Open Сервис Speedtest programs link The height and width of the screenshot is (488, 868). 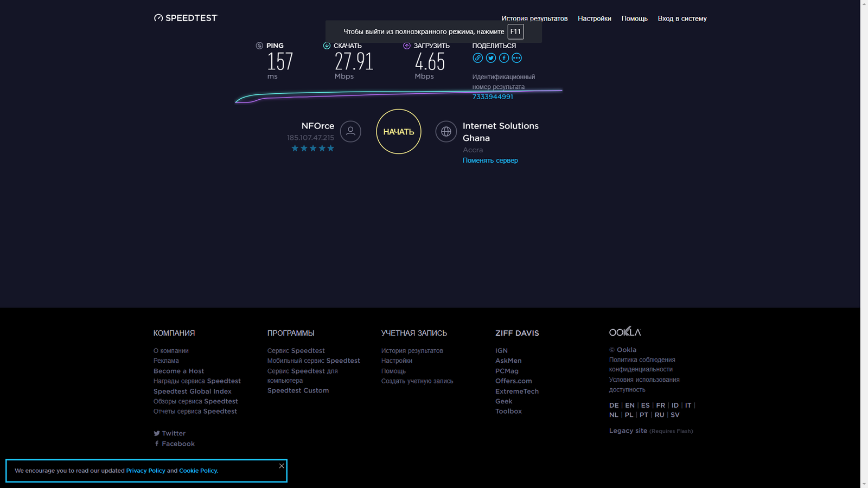tap(296, 351)
